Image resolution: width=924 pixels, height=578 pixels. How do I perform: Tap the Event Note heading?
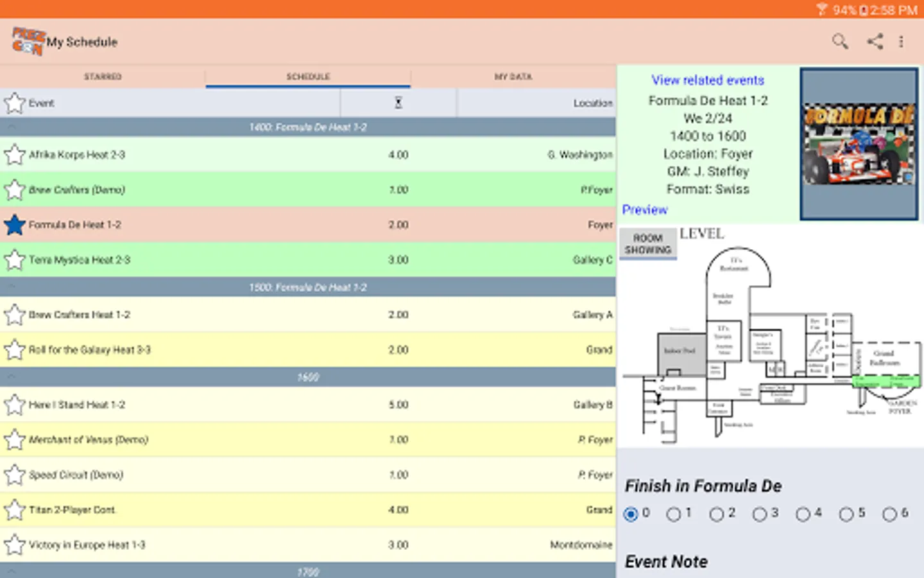pyautogui.click(x=666, y=562)
